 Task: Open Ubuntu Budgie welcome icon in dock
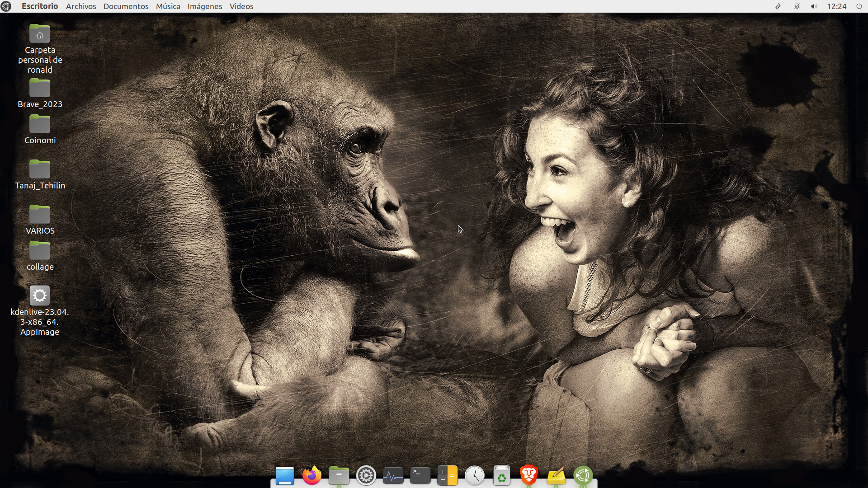coord(583,476)
